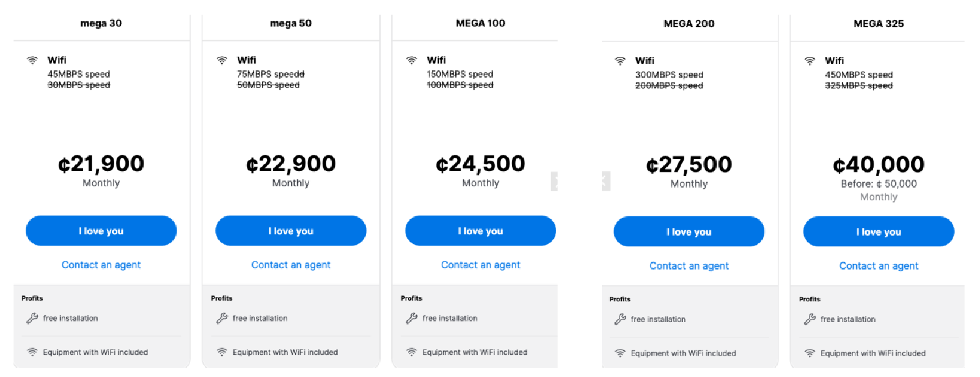Open "Contact an agent" for MEGA 325
980x377 pixels.
point(879,266)
